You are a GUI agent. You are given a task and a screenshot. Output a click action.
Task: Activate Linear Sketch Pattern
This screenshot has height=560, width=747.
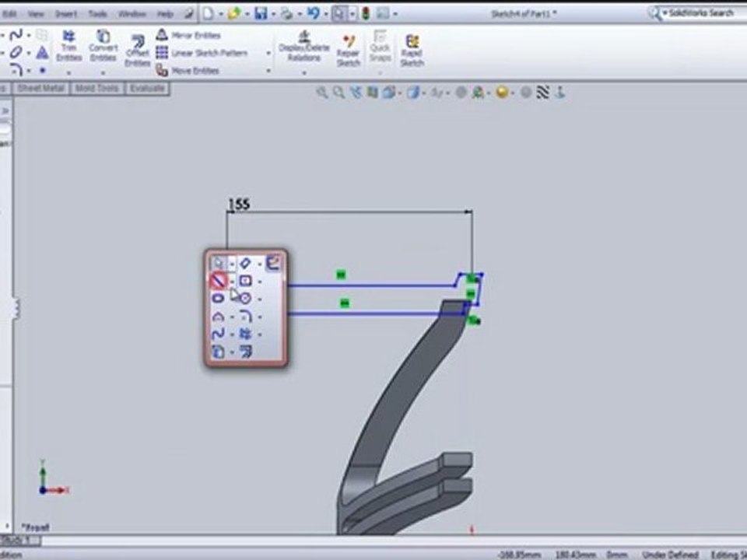[x=202, y=53]
